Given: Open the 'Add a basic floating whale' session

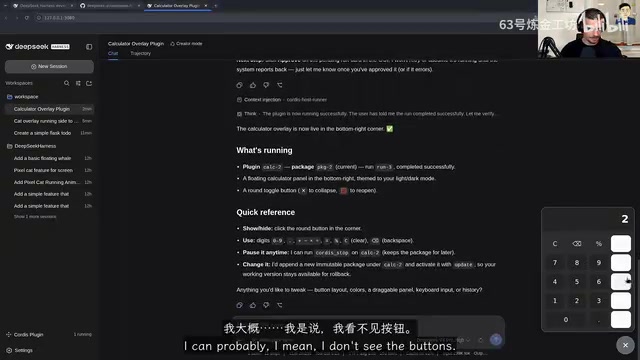Looking at the screenshot, I should [49, 158].
